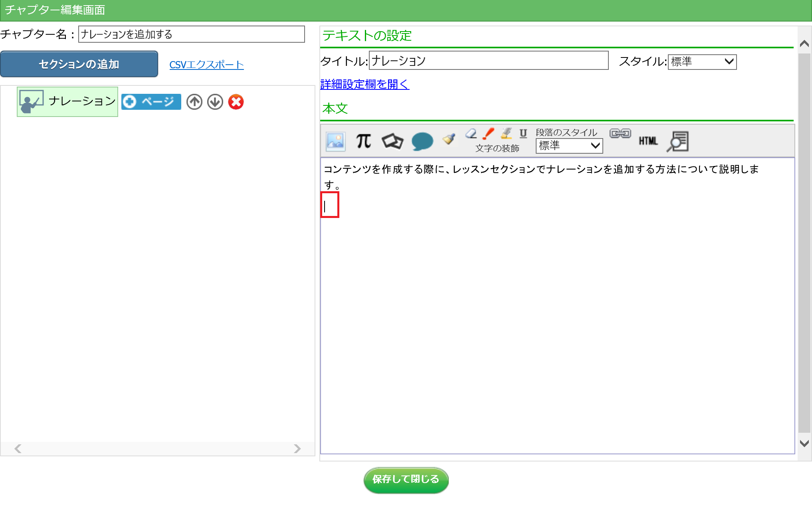Viewport: 812px width, 511px height.
Task: Open the スタイル dropdown in text settings
Action: 702,62
